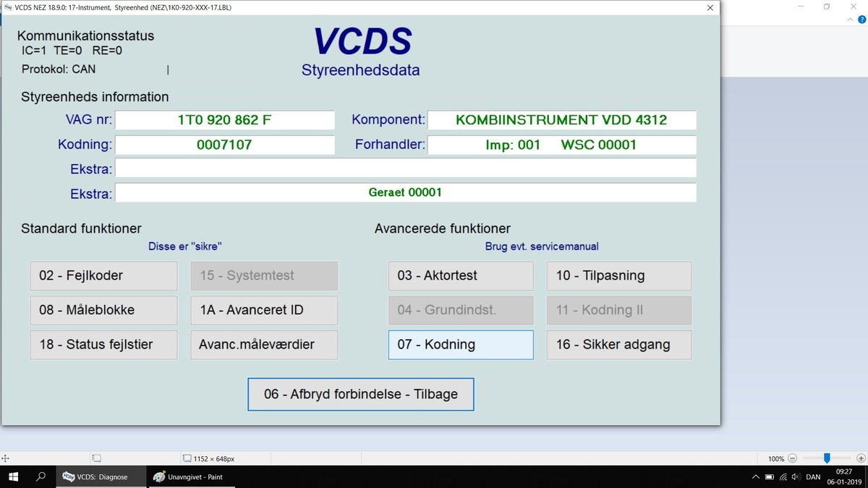Click the Paint zoom slider handle
Screen dimensions: 868x488
pyautogui.click(x=827, y=458)
